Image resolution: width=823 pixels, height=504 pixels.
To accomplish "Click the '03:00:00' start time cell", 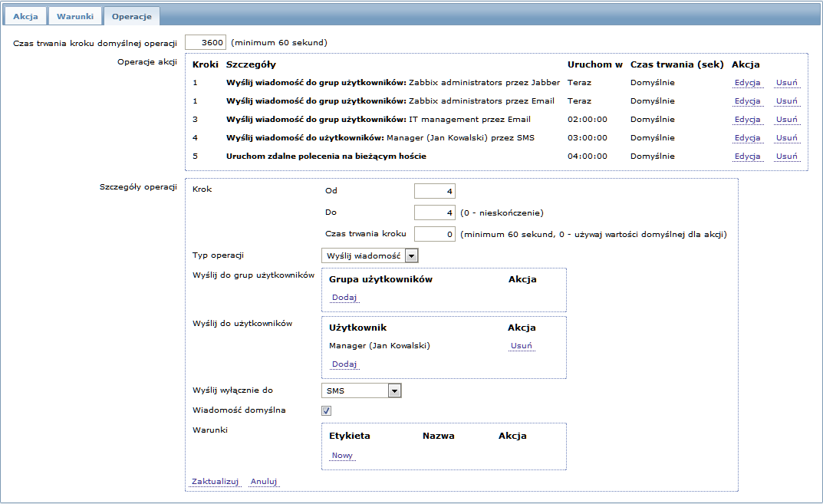I will point(588,137).
